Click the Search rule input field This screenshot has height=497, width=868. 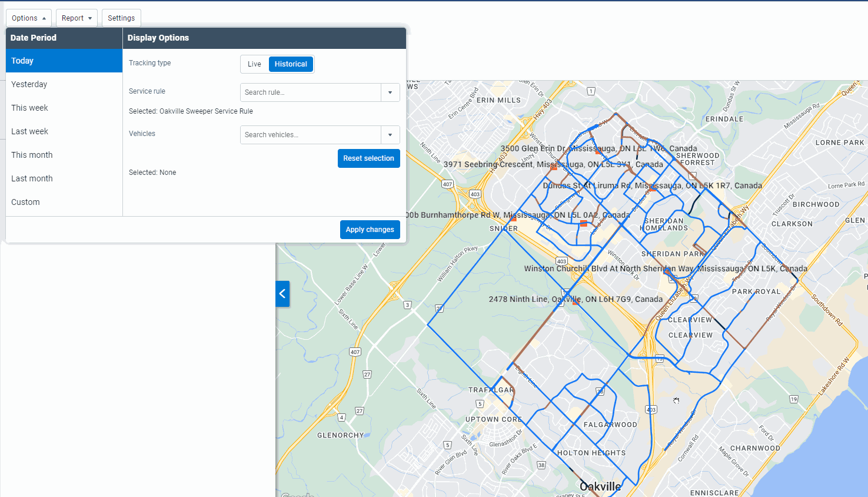click(x=310, y=92)
